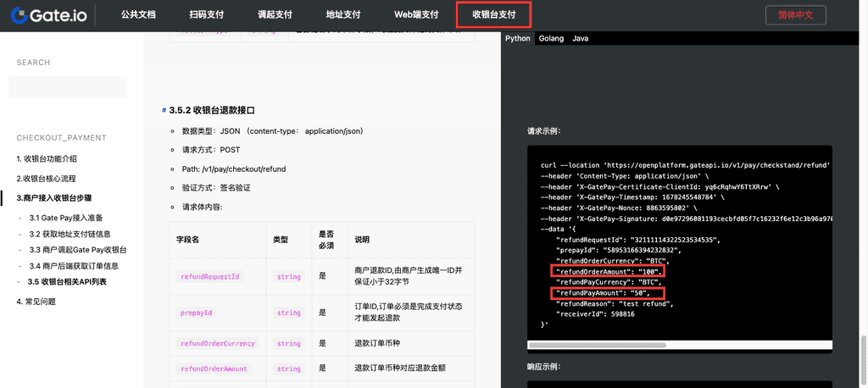Navigate to 2.收银台核心流程 in the sidebar
868x388 pixels.
[46, 179]
